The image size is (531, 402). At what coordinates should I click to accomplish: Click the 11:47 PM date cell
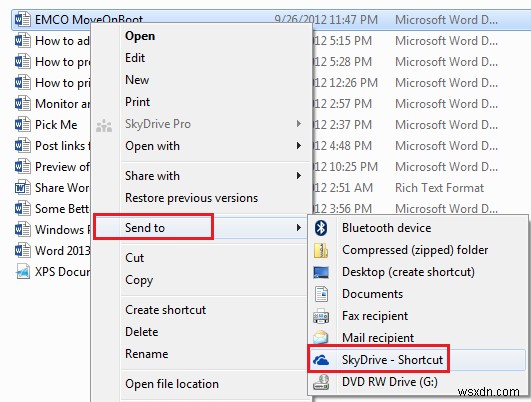pos(326,20)
